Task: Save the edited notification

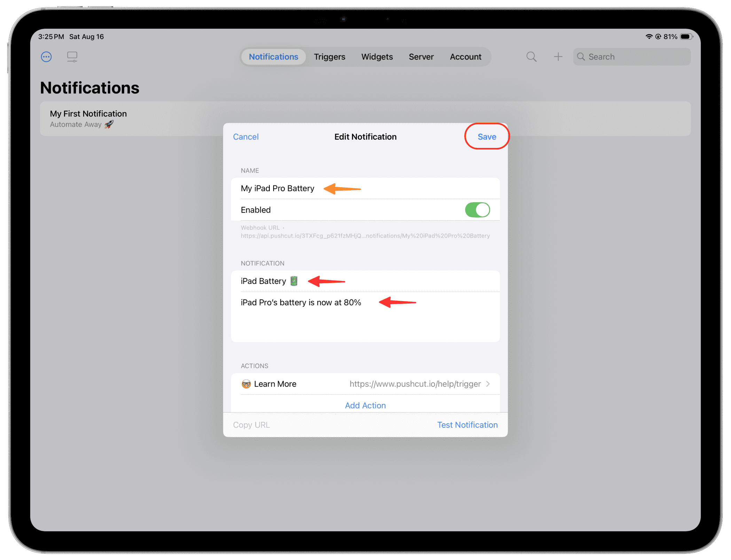Action: (x=487, y=137)
